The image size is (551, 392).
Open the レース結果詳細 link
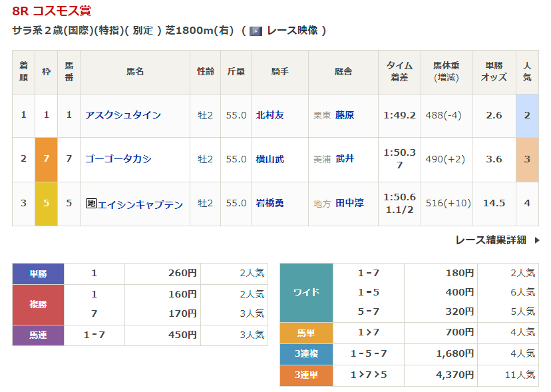[490, 240]
